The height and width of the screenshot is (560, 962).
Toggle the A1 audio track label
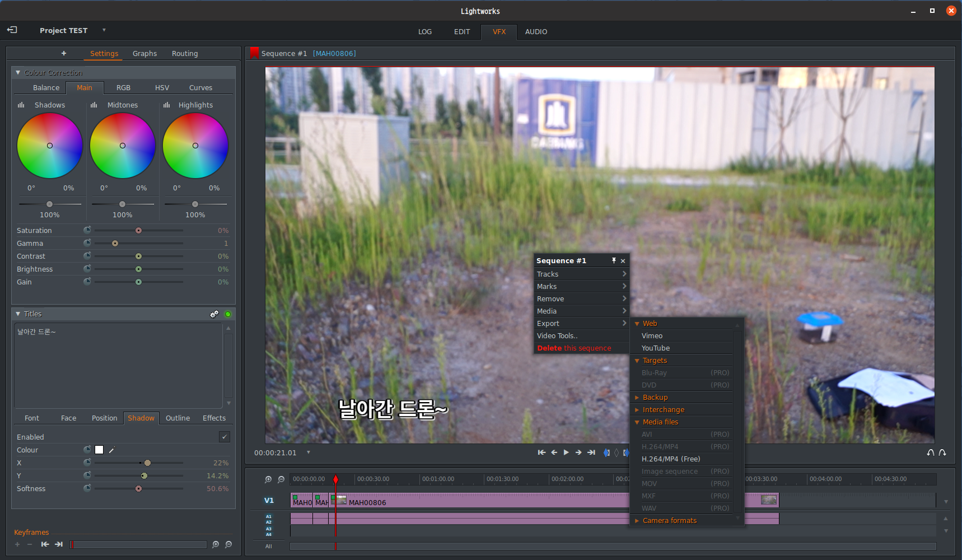(x=269, y=516)
